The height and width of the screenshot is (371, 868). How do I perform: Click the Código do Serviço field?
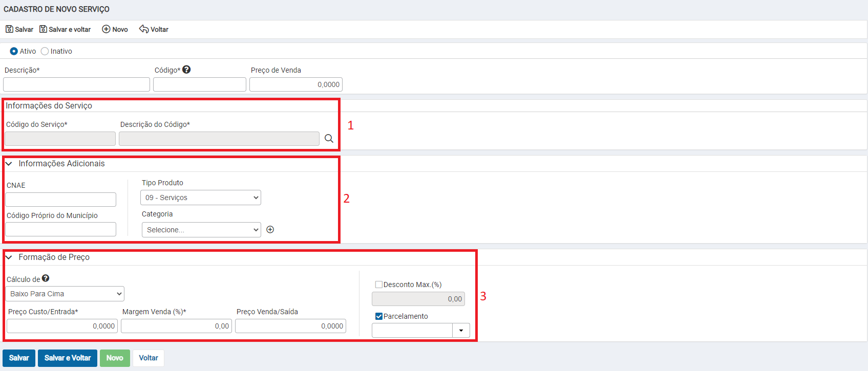pos(60,139)
